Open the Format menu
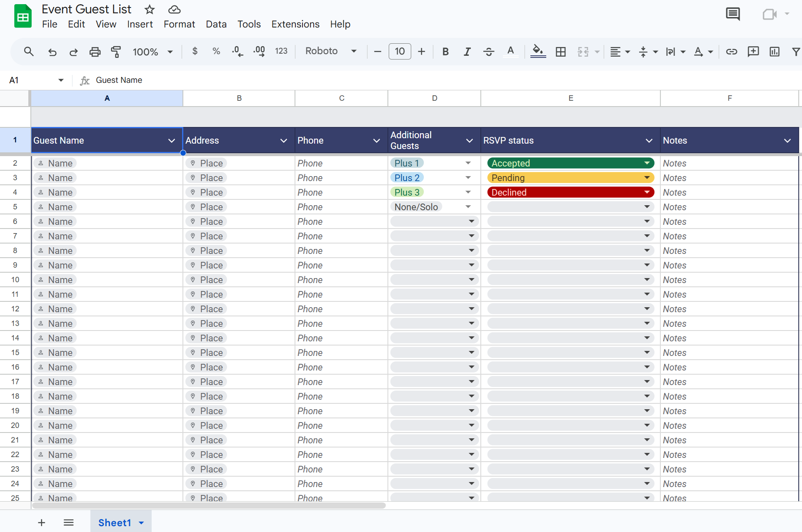The height and width of the screenshot is (532, 802). pos(179,24)
